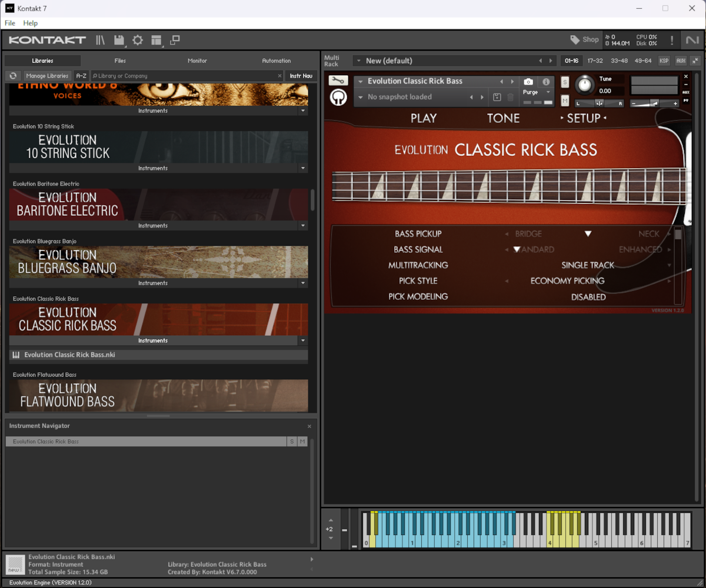Toggle A-Z library sorting

pyautogui.click(x=81, y=76)
